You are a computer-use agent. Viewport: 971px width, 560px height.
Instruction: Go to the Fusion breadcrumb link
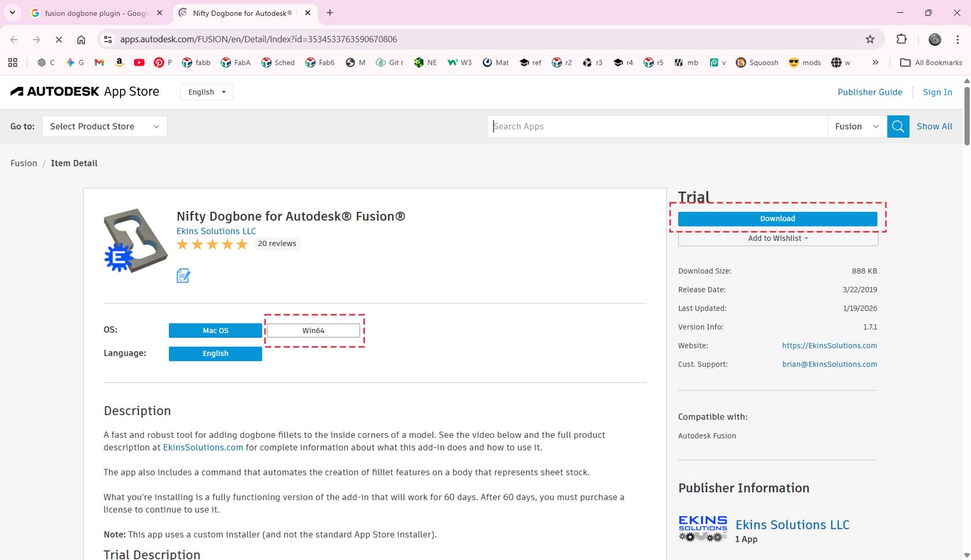[x=24, y=163]
